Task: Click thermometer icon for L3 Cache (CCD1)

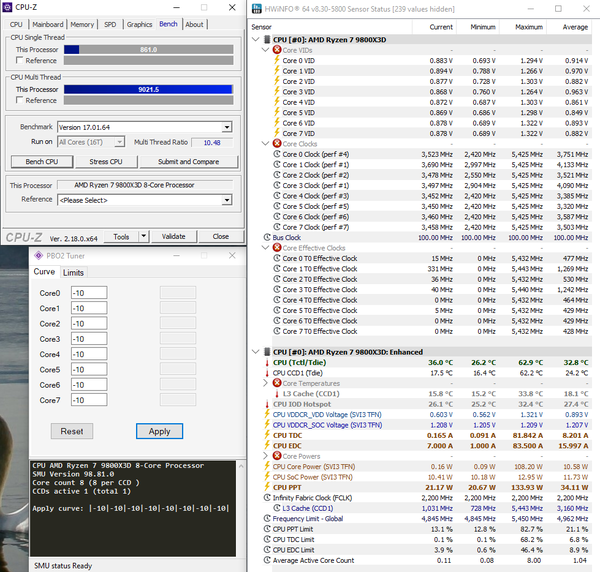Action: 277,394
